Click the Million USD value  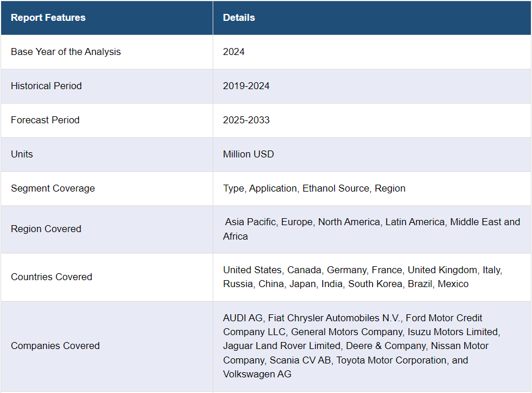click(x=249, y=154)
